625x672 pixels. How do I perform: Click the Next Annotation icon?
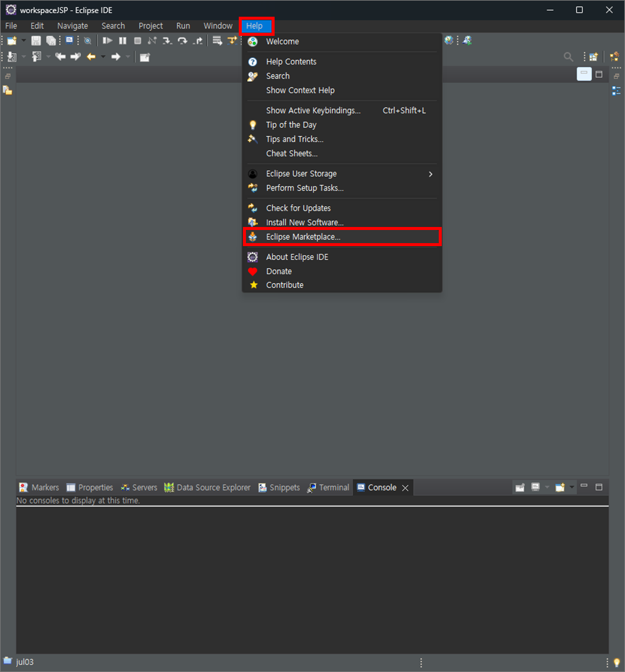pyautogui.click(x=12, y=57)
